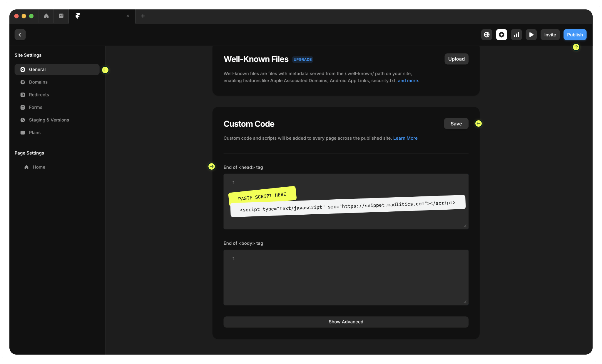Expand Show Advanced options
Screen dimensions: 602x364
click(346, 322)
